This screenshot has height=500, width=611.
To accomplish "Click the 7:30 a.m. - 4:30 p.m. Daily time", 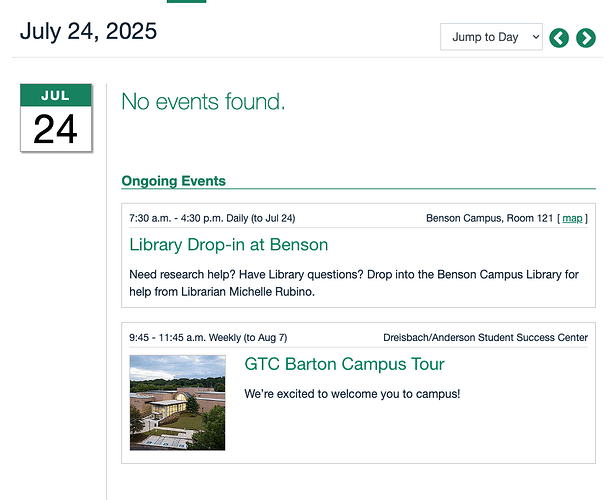I will pos(212,218).
